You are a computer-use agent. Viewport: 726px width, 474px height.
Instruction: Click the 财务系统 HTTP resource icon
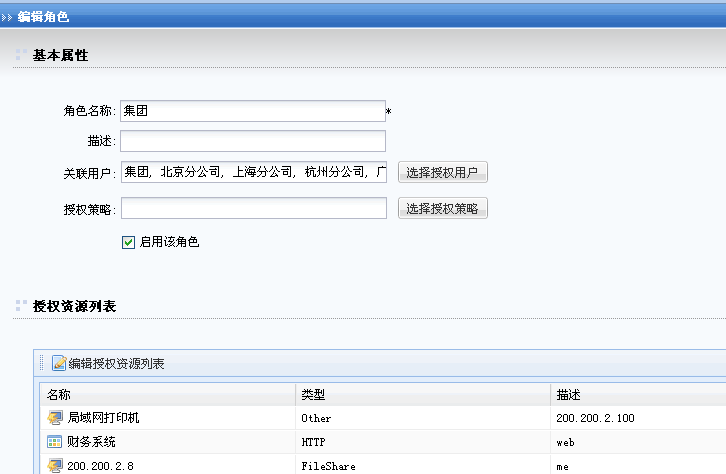click(x=54, y=442)
